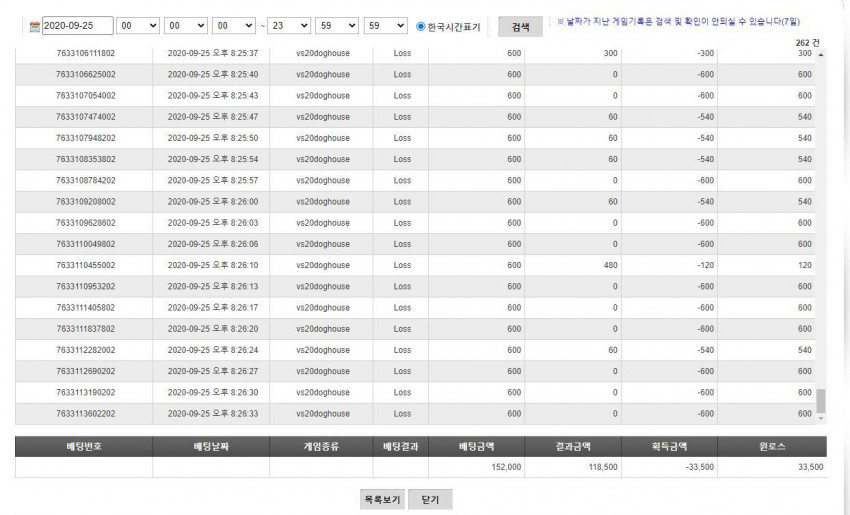Open the start second dropdown
The height and width of the screenshot is (515, 850).
(234, 25)
